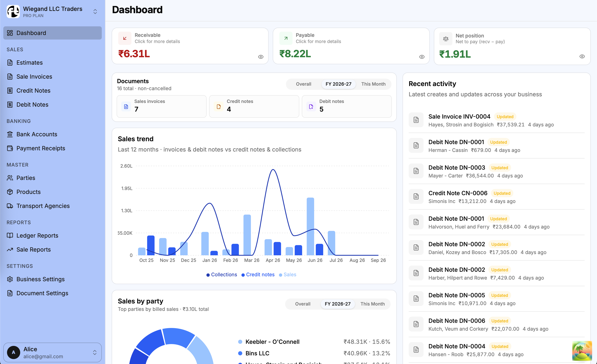The width and height of the screenshot is (597, 364).
Task: Click the Net position scales icon
Action: point(446,39)
